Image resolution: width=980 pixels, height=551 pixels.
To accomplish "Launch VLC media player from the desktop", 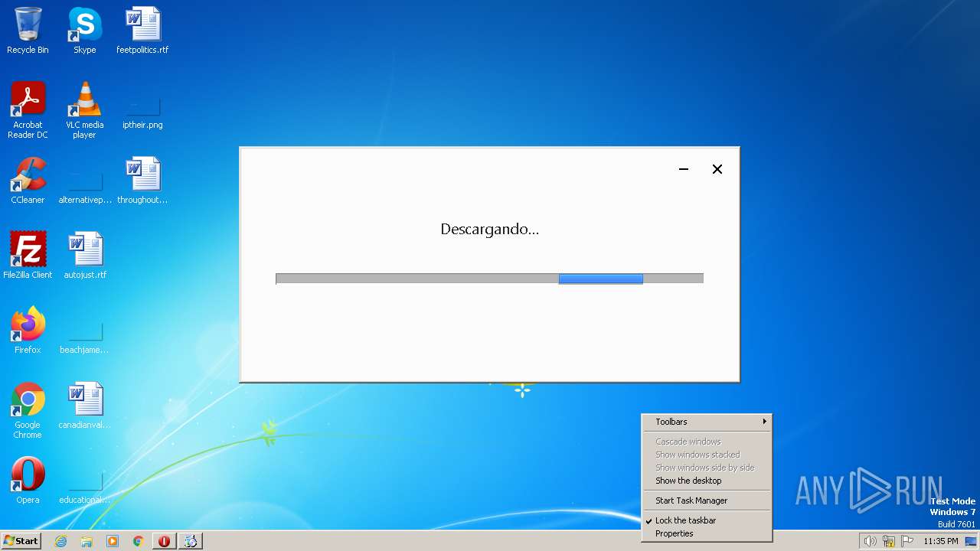I will 84,110.
